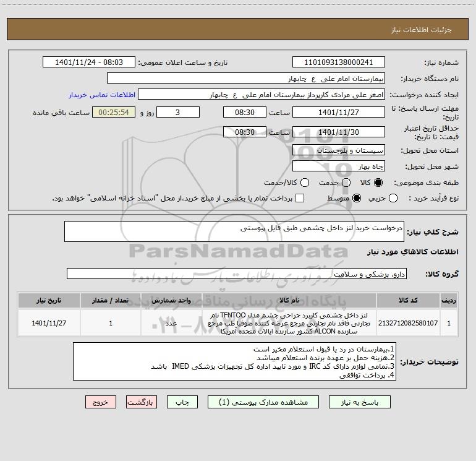Screen dimensions: 476x461
Task: Click row number cell 1 under ردیف
Action: (x=449, y=323)
